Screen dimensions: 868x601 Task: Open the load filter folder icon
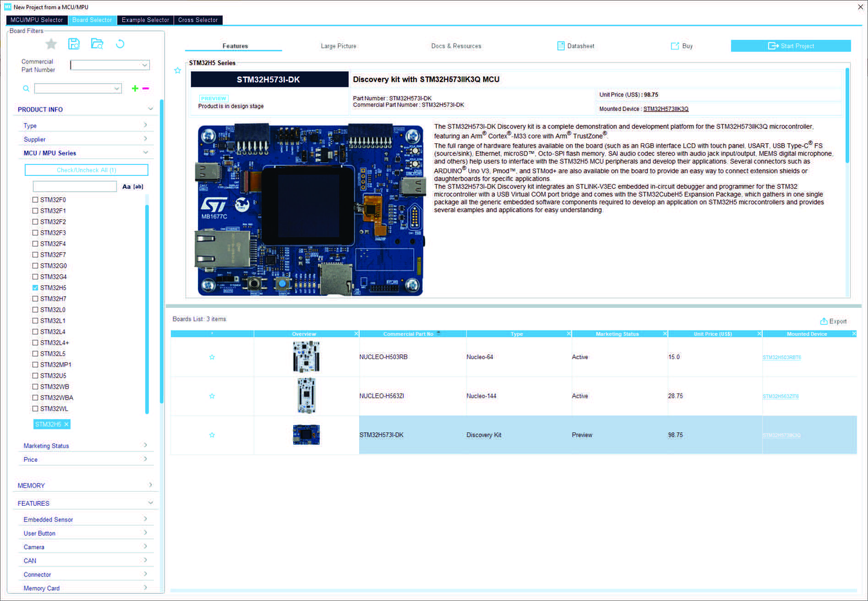coord(97,44)
